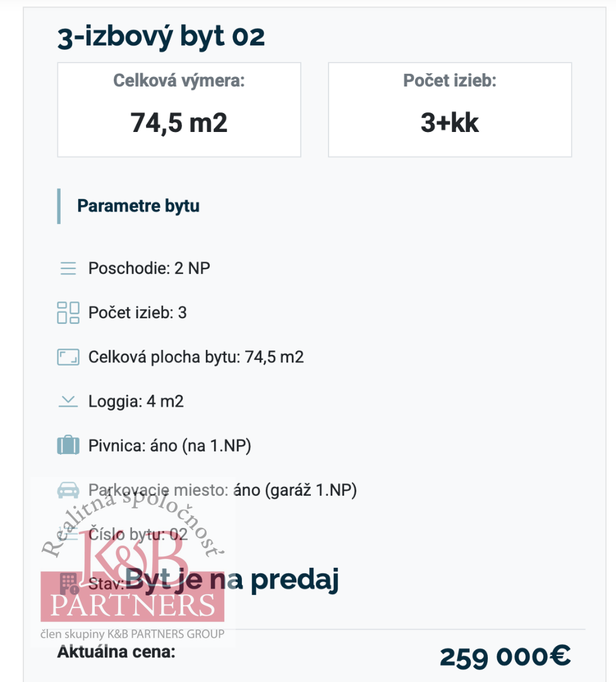Click the člen skupiny K&B PARTNERS GROUP caption
Image resolution: width=616 pixels, height=682 pixels.
click(132, 634)
